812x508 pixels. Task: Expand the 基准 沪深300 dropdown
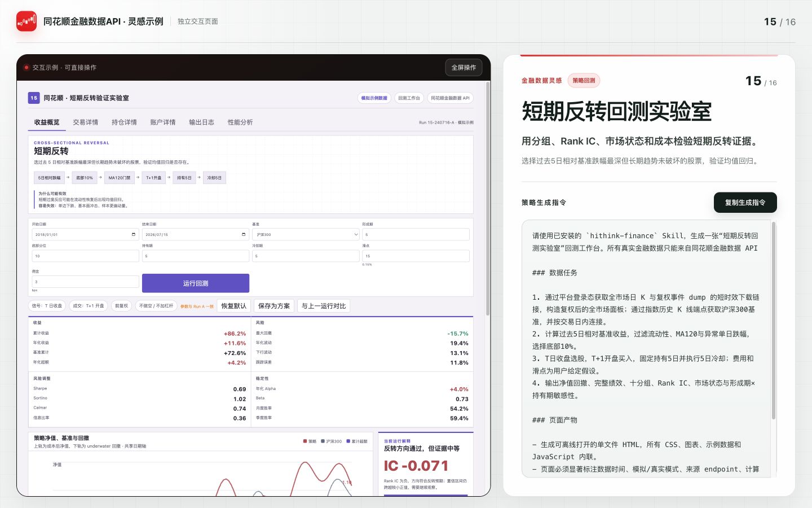[306, 234]
